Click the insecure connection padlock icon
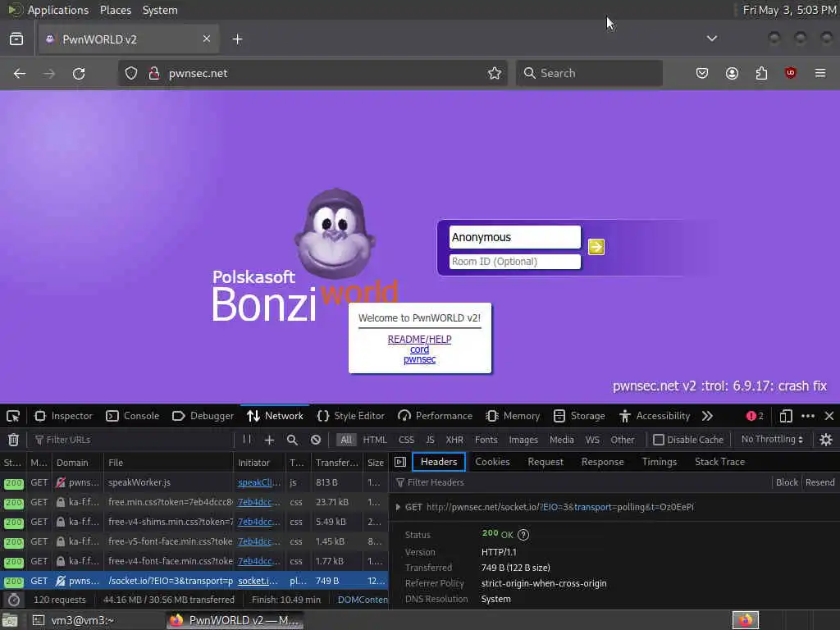Screen dimensions: 840x630 click(154, 73)
